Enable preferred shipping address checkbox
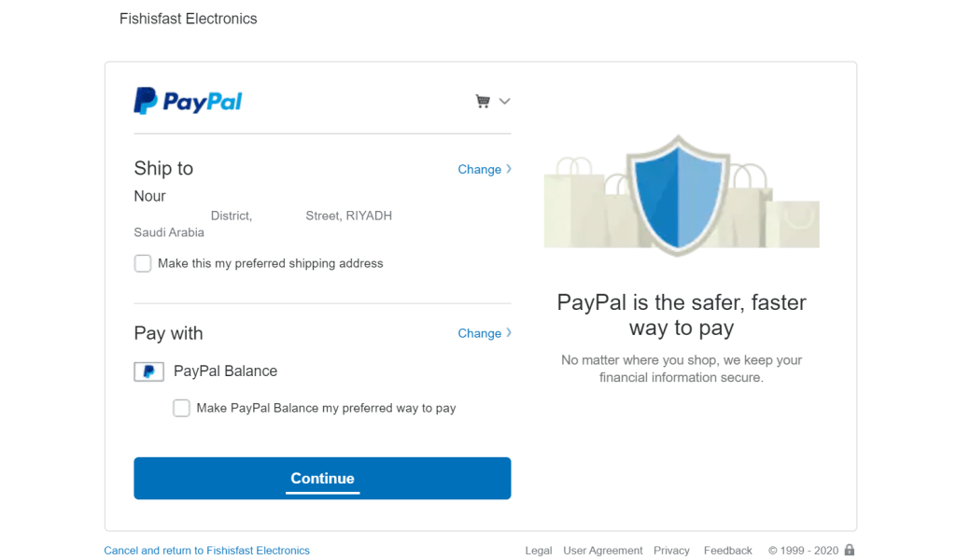Image resolution: width=956 pixels, height=560 pixels. tap(143, 263)
